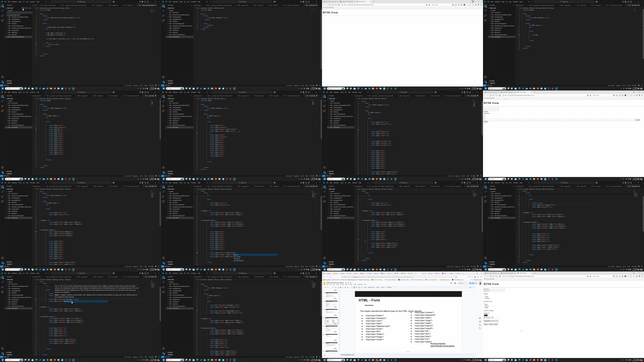Click the new file name input in Explorer

pyautogui.click(x=20, y=13)
